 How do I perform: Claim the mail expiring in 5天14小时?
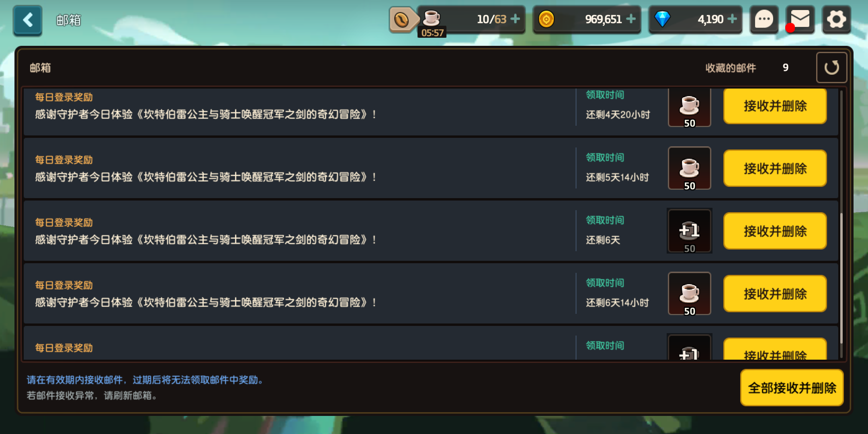tap(775, 168)
